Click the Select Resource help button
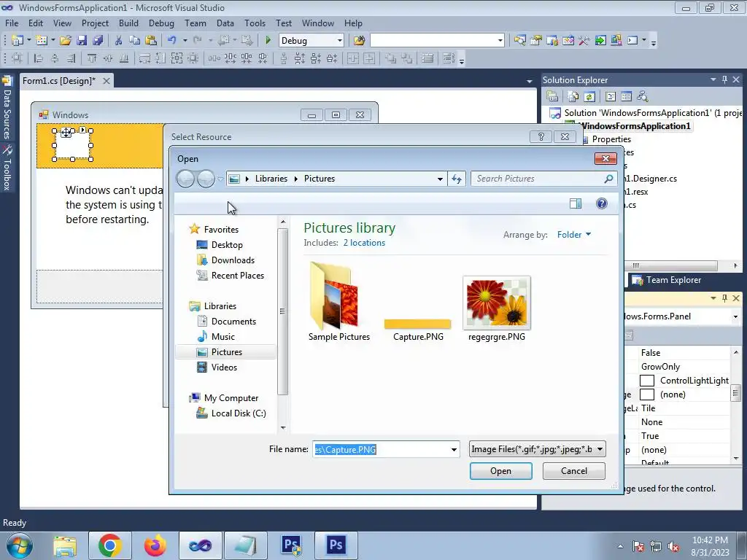 tap(541, 136)
